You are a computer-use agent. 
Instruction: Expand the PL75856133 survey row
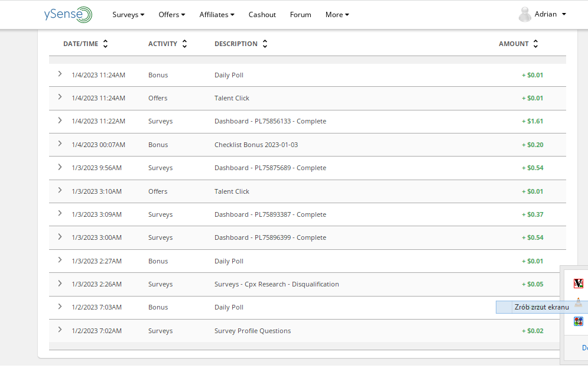click(x=60, y=121)
